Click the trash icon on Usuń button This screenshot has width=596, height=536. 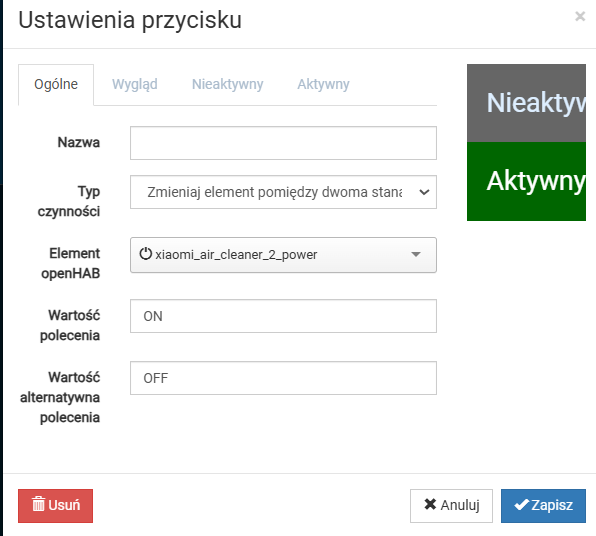point(38,504)
